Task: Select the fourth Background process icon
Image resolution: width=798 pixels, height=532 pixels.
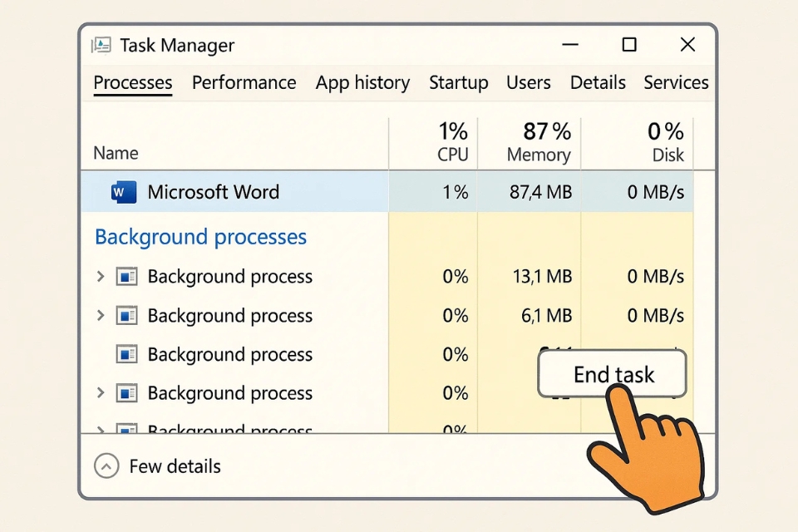Action: [127, 392]
